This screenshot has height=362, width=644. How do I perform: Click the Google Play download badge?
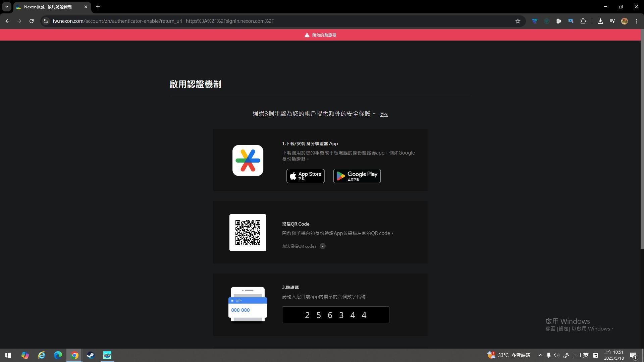tap(357, 176)
